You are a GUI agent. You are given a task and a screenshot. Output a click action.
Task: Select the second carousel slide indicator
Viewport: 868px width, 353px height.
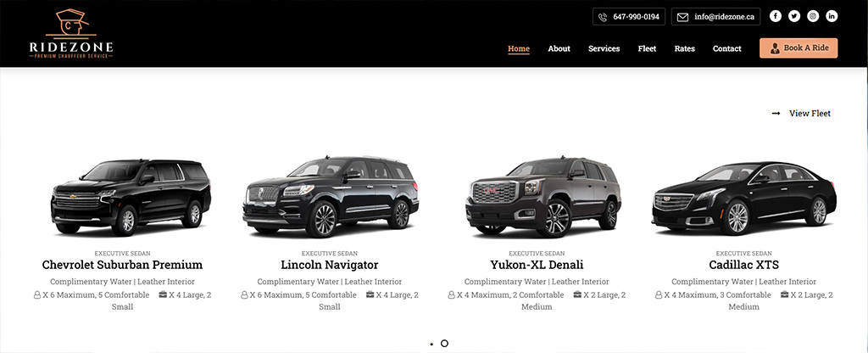click(444, 344)
